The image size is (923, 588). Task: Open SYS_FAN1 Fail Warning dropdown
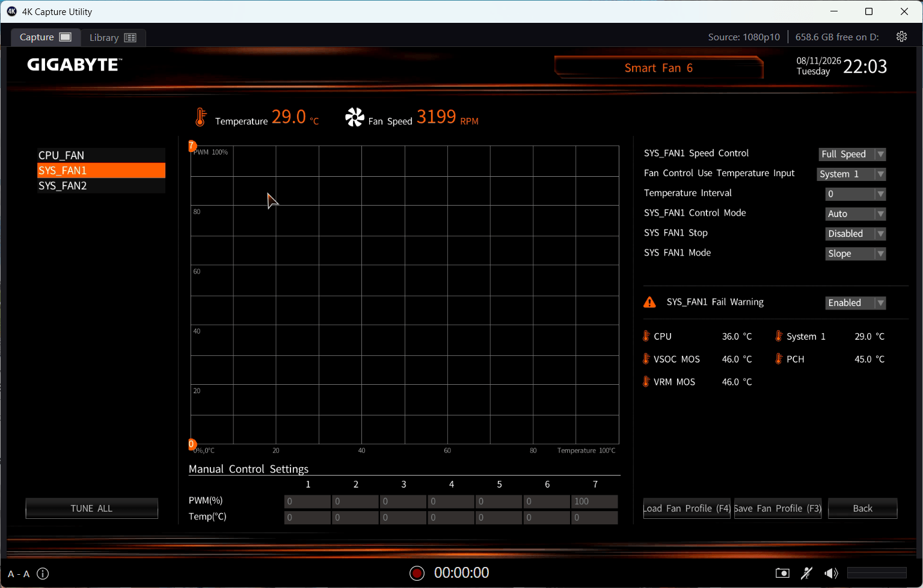pyautogui.click(x=855, y=303)
